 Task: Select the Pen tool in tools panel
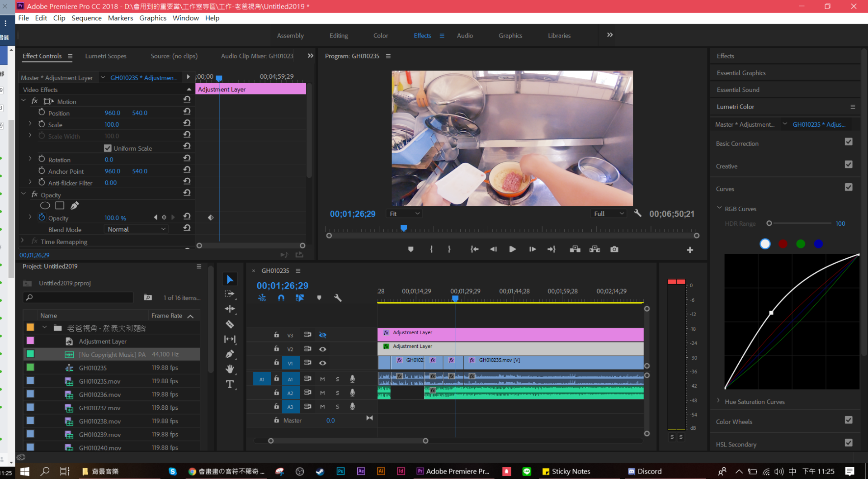pos(230,354)
